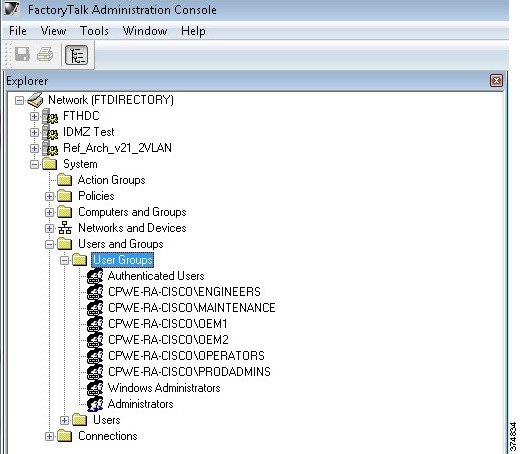
Task: Click the Policies folder icon
Action: (65, 196)
